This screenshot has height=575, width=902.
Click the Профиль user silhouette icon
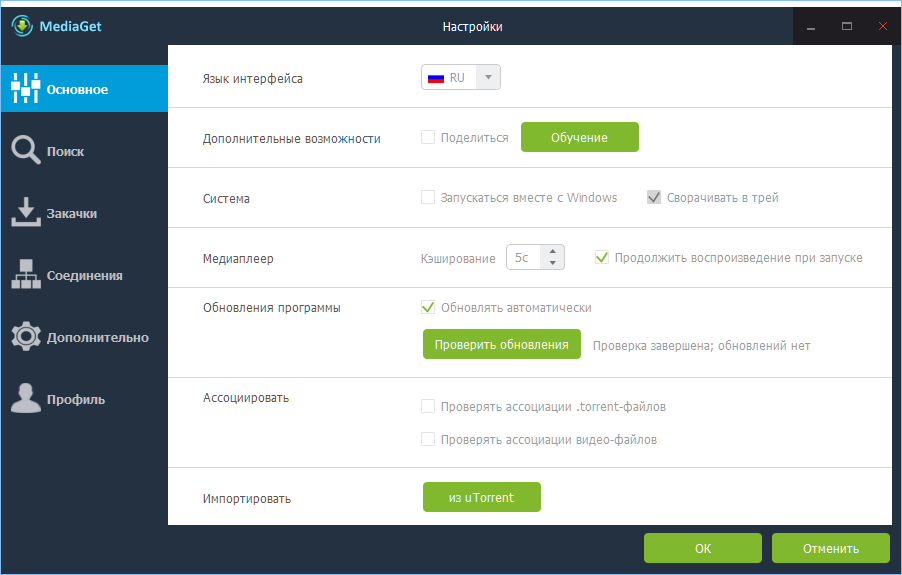pyautogui.click(x=25, y=398)
